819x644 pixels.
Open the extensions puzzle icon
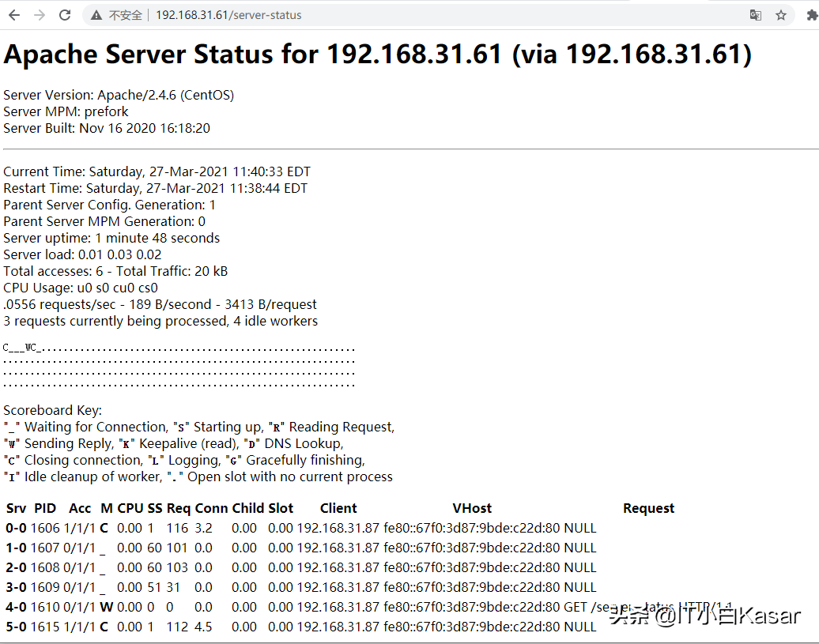[812, 15]
